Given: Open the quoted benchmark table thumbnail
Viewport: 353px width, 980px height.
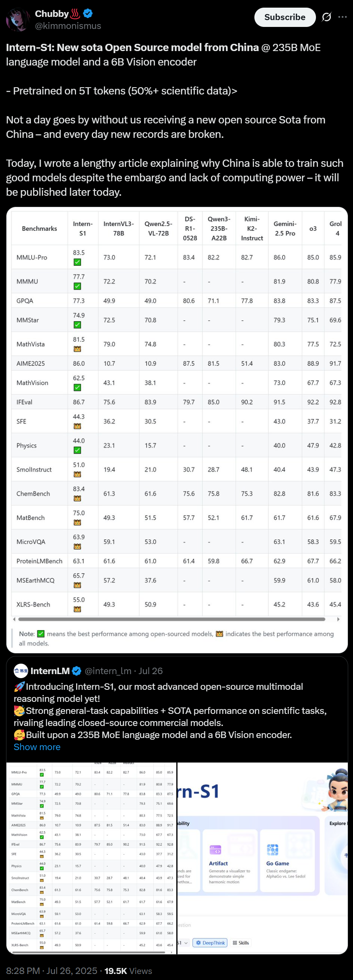Looking at the screenshot, I should [x=91, y=858].
